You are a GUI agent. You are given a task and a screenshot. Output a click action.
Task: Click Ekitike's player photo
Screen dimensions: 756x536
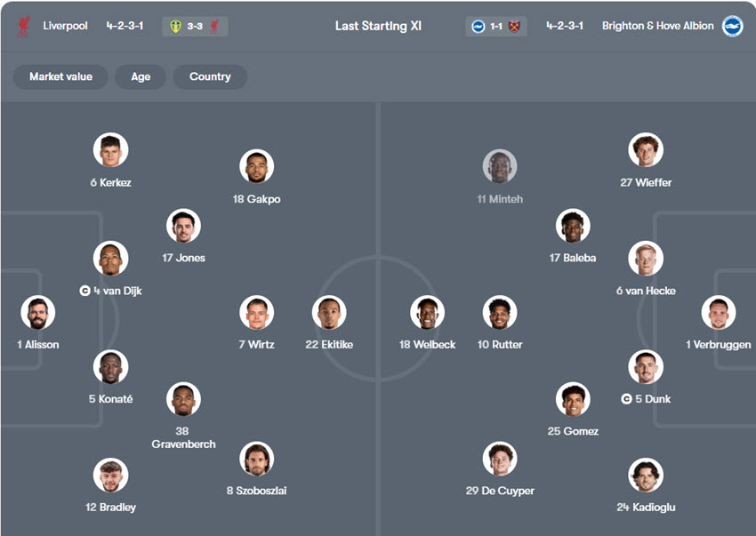[329, 313]
